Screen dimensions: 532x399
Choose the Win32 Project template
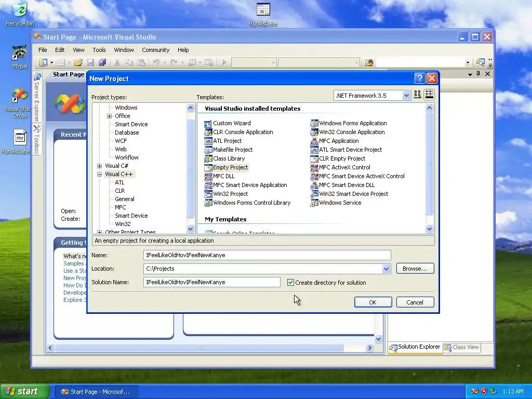point(227,194)
